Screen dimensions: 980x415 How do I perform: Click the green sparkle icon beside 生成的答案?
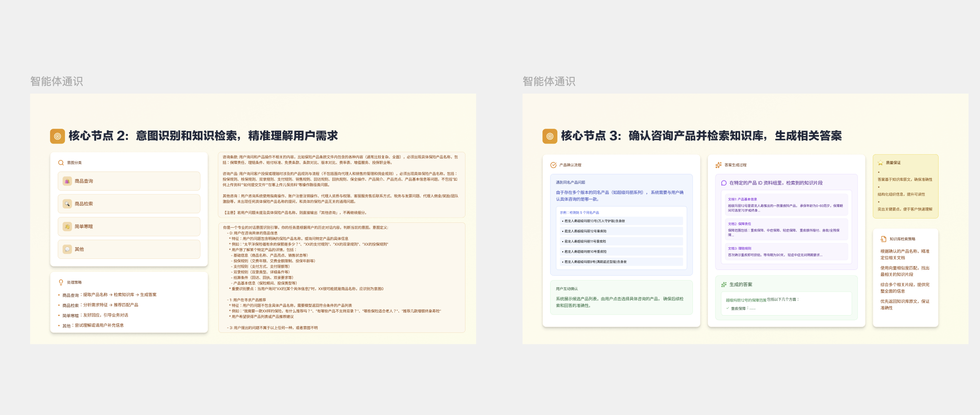point(724,285)
